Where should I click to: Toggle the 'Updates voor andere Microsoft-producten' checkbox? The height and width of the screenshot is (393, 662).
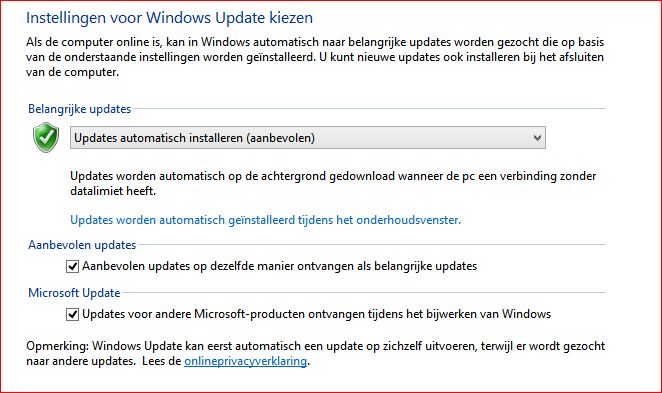pos(72,314)
